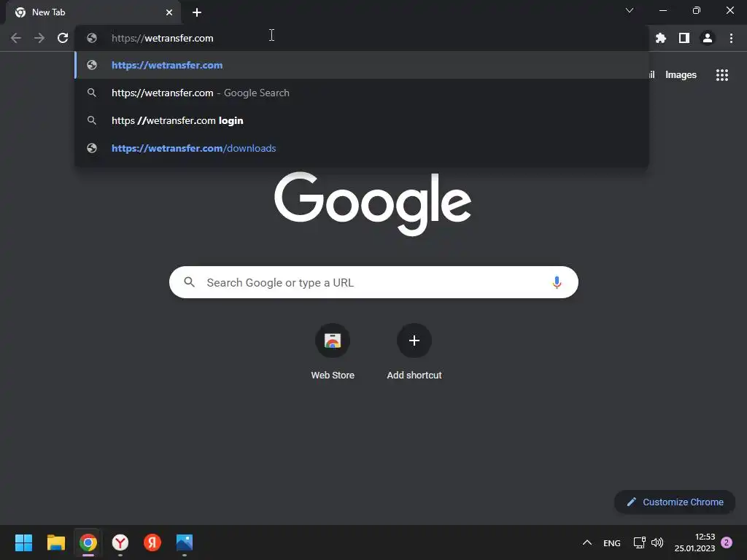Image resolution: width=747 pixels, height=560 pixels.
Task: Expand the tab search chevron in the title bar
Action: click(x=630, y=10)
